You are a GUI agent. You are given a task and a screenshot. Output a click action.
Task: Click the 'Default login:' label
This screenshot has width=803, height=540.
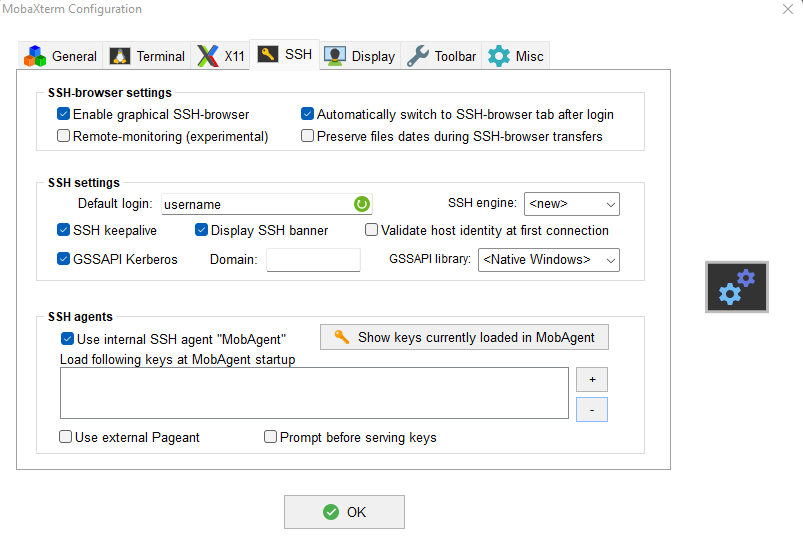115,204
